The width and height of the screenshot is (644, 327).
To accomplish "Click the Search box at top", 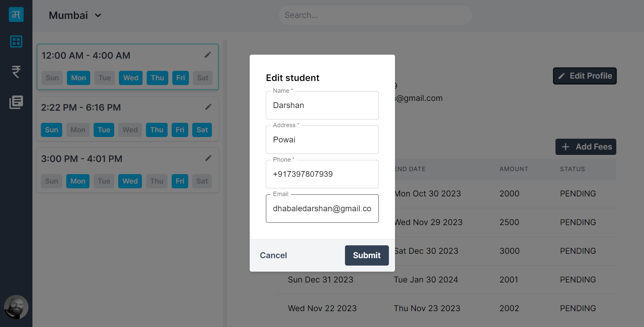I will (375, 15).
